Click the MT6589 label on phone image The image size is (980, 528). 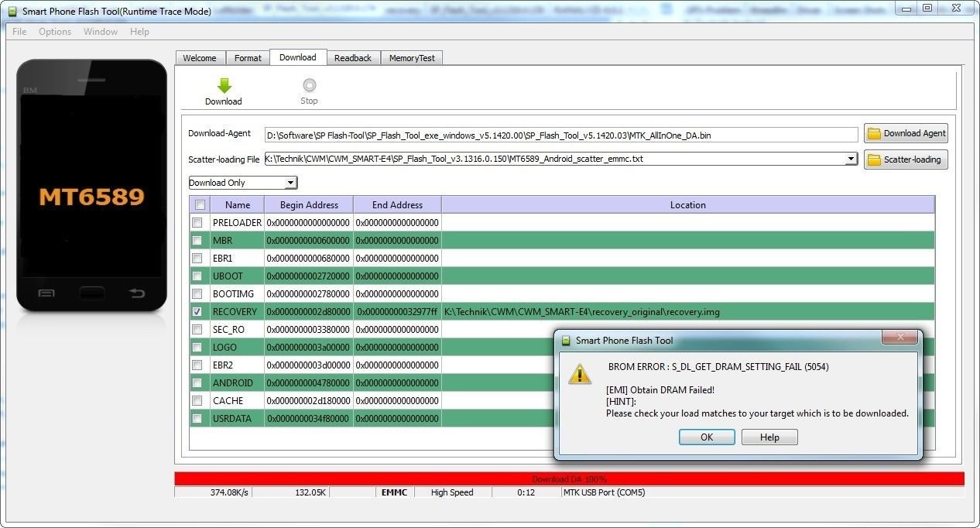[91, 197]
